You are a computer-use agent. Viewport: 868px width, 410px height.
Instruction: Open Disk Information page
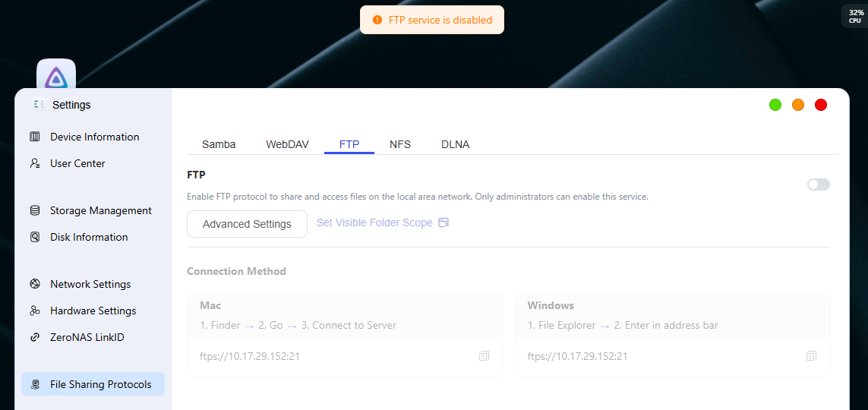[x=93, y=237]
